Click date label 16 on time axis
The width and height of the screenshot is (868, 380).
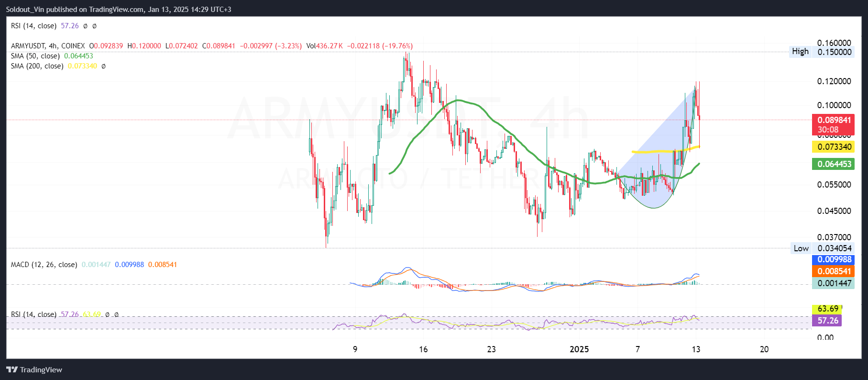[x=423, y=349]
